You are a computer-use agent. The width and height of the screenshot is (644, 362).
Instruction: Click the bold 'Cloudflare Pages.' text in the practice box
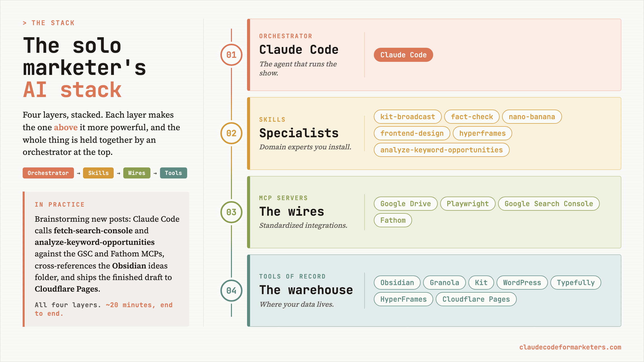click(67, 289)
